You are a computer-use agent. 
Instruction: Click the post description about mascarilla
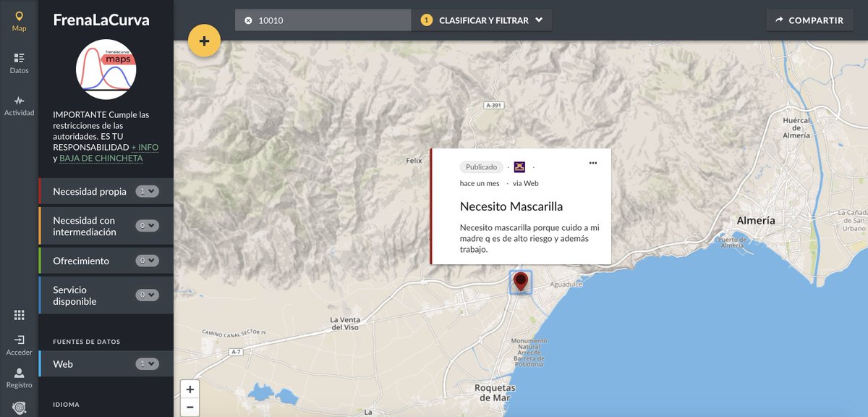[x=529, y=238]
